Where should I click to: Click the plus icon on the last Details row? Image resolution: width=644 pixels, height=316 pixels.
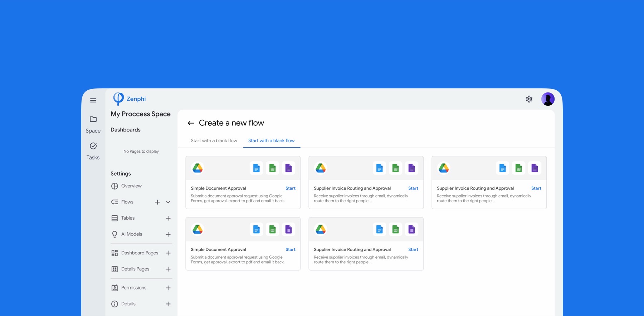click(x=168, y=304)
